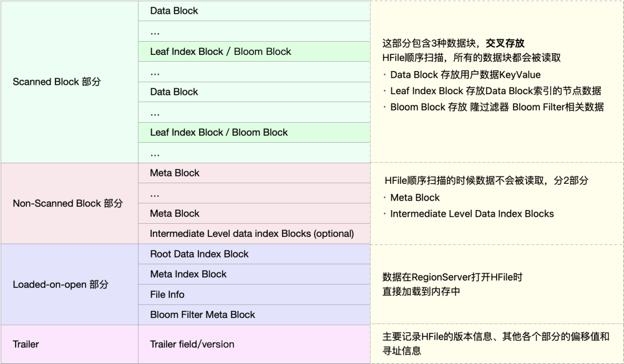Click the lower Leaf Index Block / Bloom Block row
Viewport: 624px width, 364px height.
click(220, 132)
